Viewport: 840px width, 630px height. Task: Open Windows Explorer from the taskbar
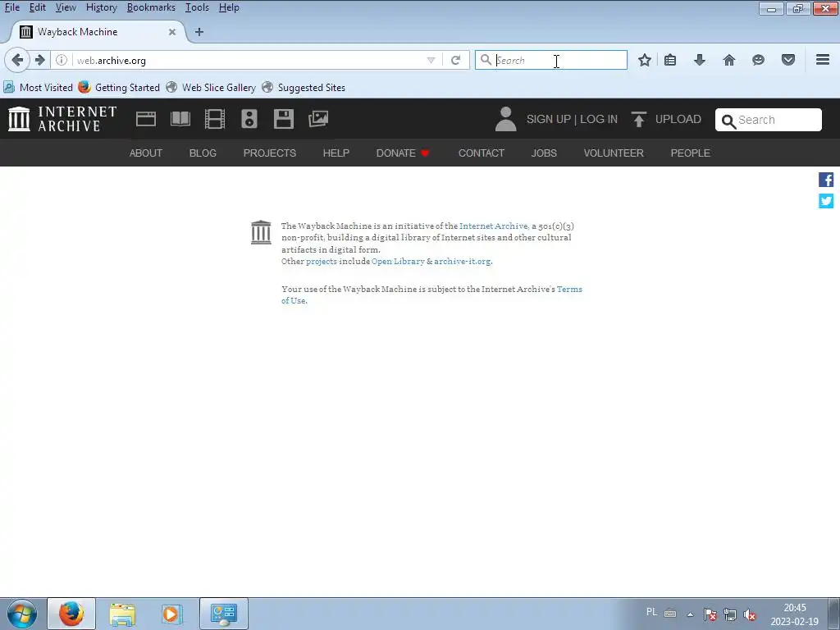[122, 614]
